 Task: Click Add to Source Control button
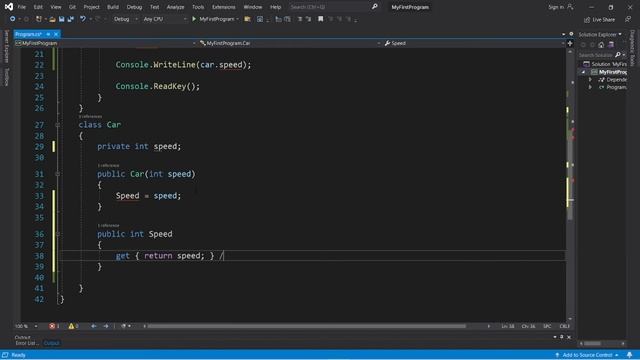[587, 355]
